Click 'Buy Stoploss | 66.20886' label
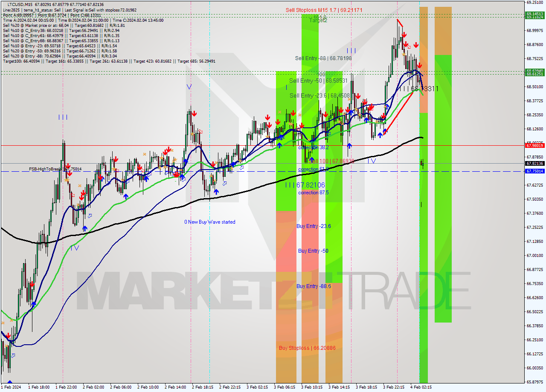546x392 pixels. [307, 348]
